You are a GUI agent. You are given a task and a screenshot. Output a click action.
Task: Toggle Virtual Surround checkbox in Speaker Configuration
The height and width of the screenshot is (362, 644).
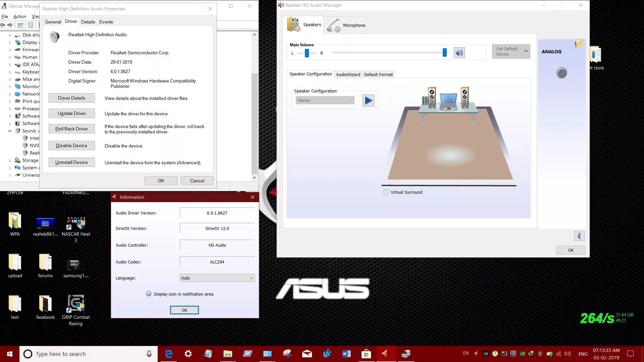click(x=386, y=192)
